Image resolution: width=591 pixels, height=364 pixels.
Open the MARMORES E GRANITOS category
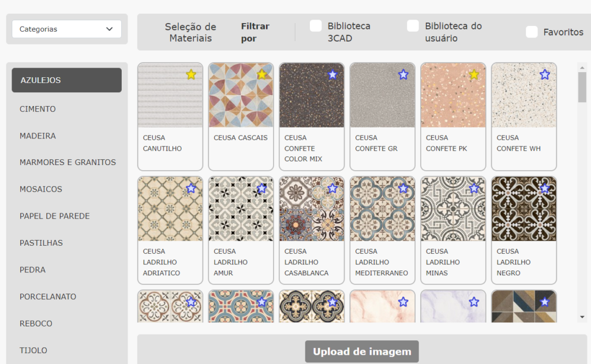pos(68,162)
